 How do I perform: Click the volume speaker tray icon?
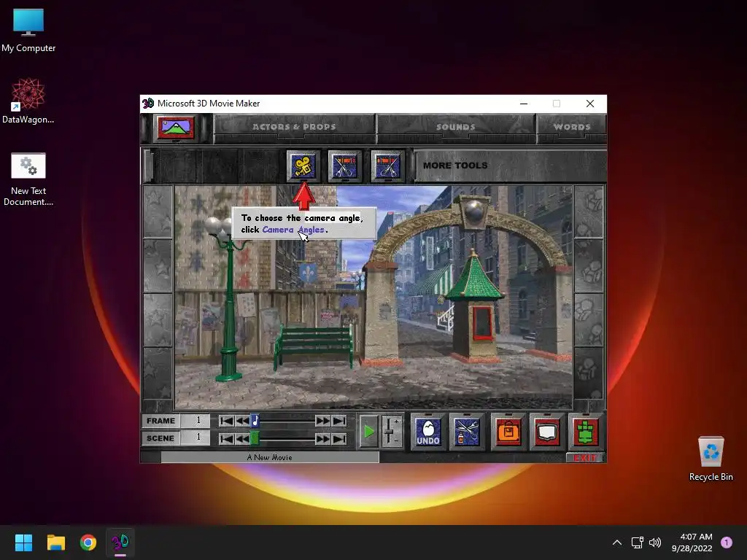(655, 542)
